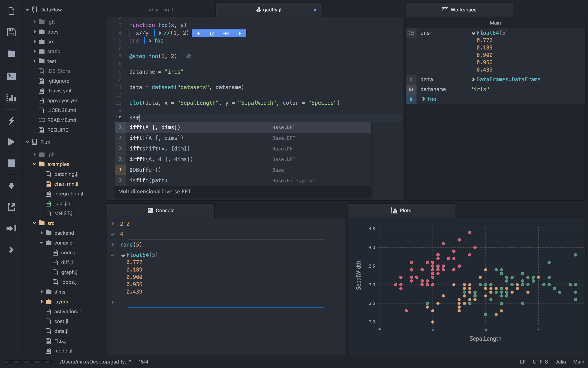588x368 pixels.
Task: Click Julia grammar selector in status bar
Action: point(560,362)
